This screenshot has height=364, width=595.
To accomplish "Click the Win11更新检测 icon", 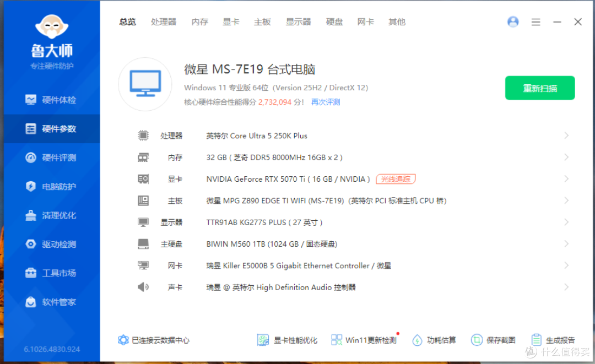I will click(x=337, y=340).
